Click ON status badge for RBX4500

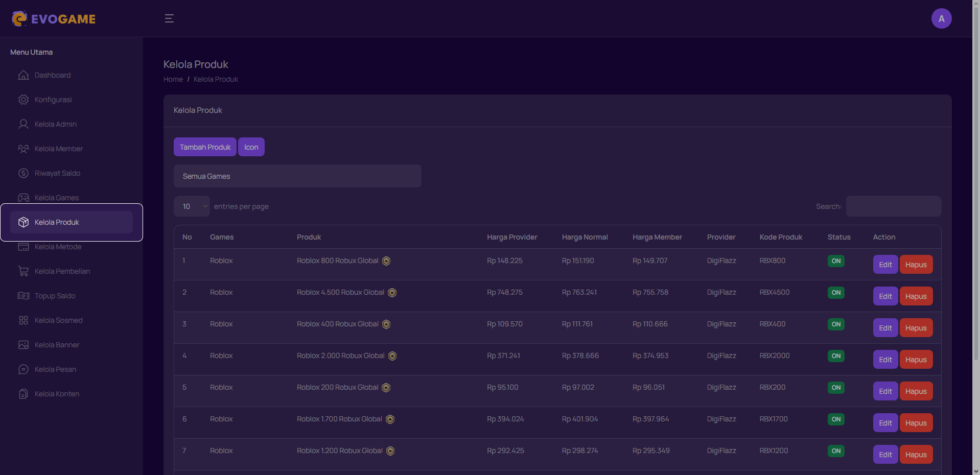tap(836, 293)
